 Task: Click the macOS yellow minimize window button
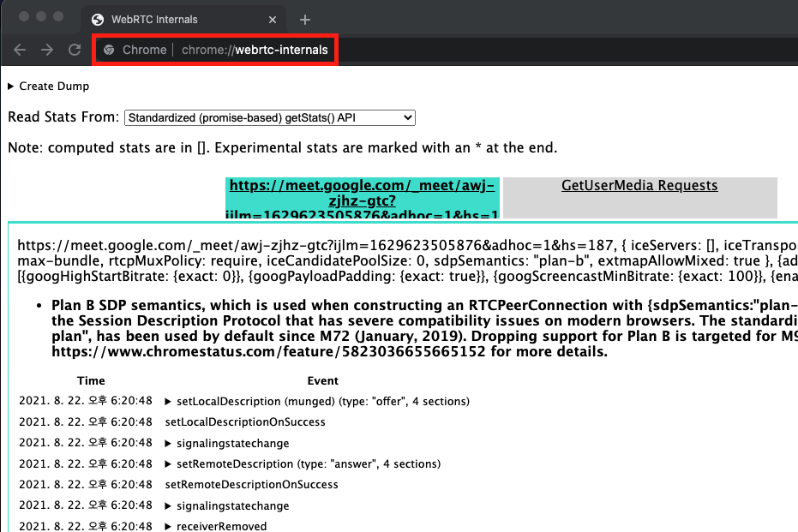pyautogui.click(x=41, y=16)
